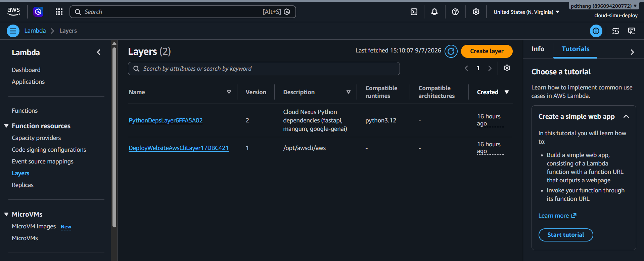
Task: Open the PythonDepsLayer6FFA5A02 layer link
Action: click(x=166, y=120)
